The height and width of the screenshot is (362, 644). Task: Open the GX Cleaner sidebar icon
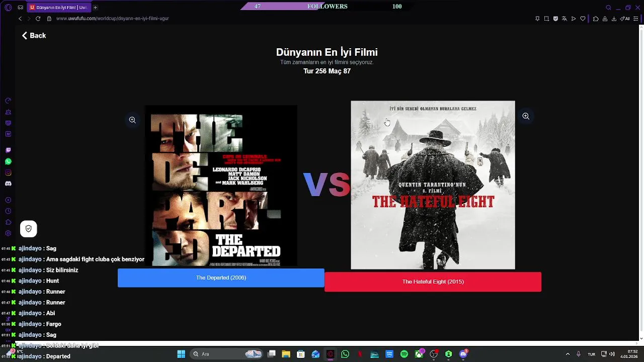8,112
